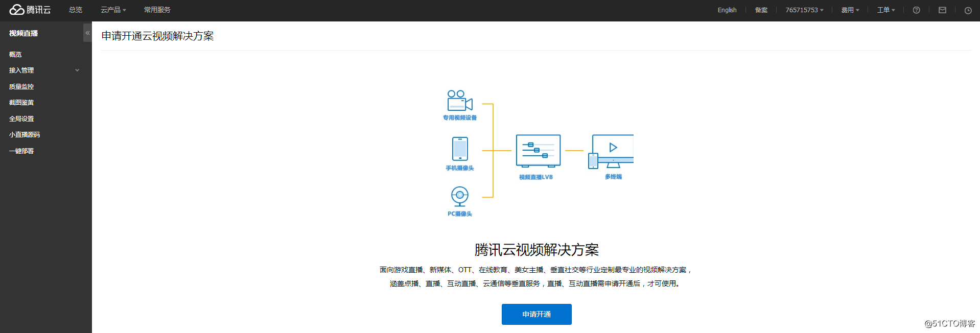Image resolution: width=980 pixels, height=333 pixels.
Task: Open the 常用服务 menu
Action: pyautogui.click(x=157, y=10)
